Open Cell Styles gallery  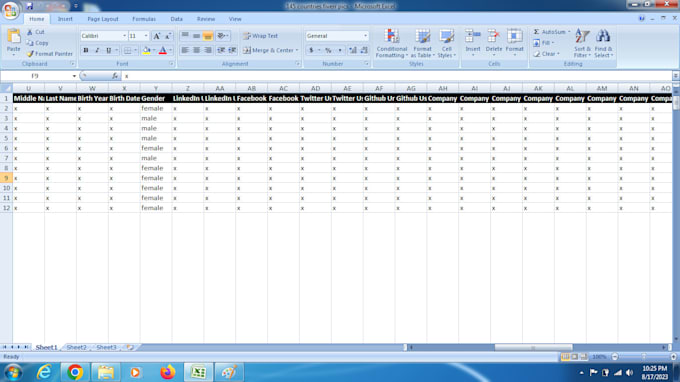click(x=446, y=43)
